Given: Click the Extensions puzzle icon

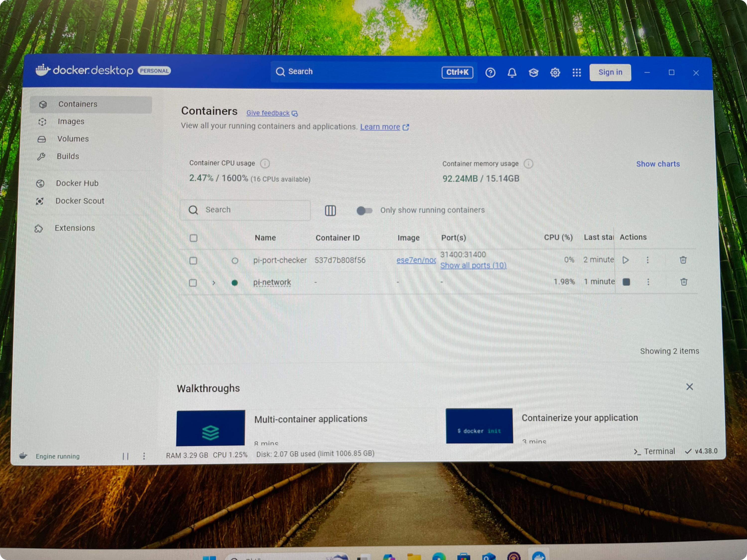Looking at the screenshot, I should point(39,228).
